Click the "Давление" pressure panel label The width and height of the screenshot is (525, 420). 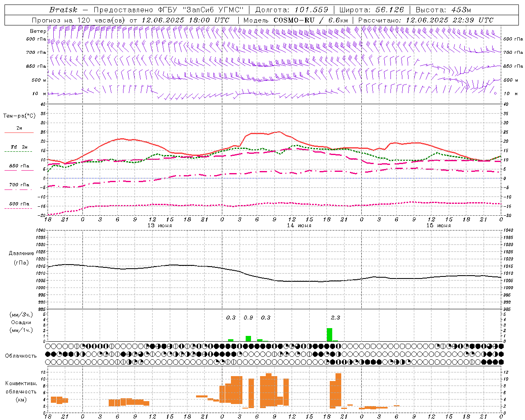click(x=21, y=253)
